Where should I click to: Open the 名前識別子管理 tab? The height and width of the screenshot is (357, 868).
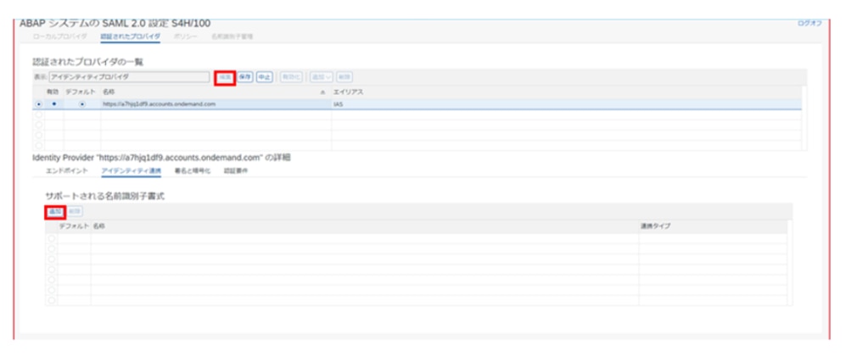(232, 37)
